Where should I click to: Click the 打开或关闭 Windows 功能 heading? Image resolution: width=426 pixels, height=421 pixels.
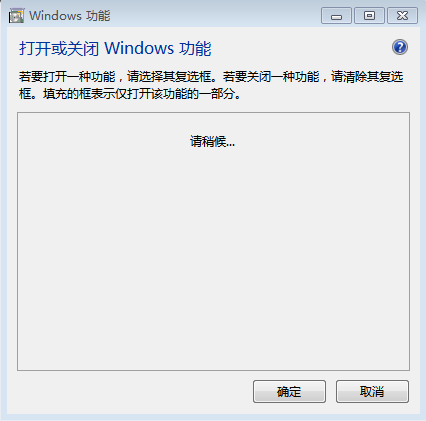pyautogui.click(x=115, y=49)
